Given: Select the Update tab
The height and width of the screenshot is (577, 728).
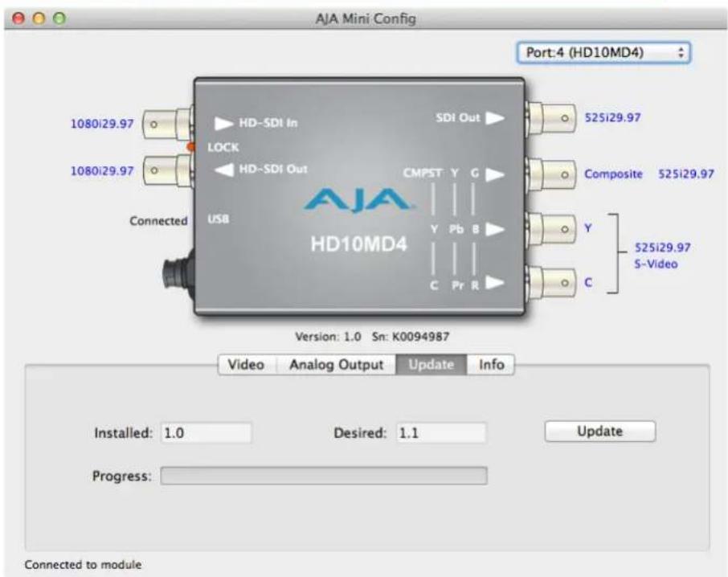Looking at the screenshot, I should pyautogui.click(x=431, y=364).
